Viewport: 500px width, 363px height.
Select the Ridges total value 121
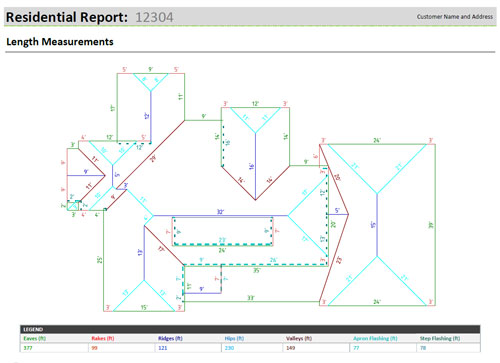(163, 348)
